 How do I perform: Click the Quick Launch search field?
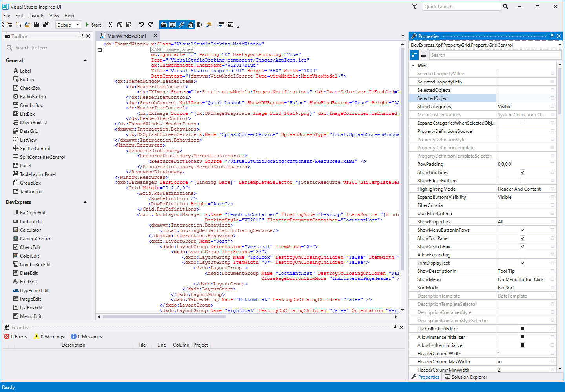[462, 7]
